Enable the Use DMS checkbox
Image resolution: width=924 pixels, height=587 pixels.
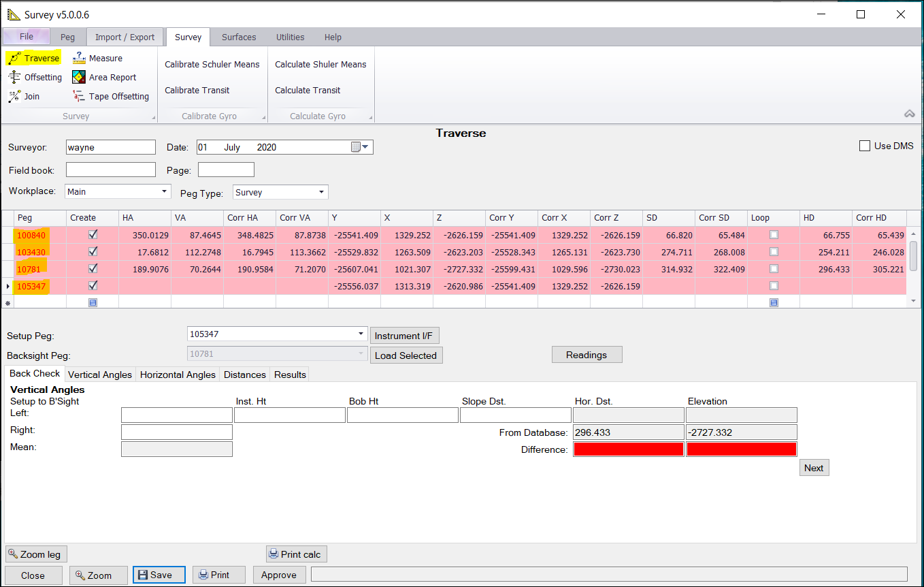865,146
